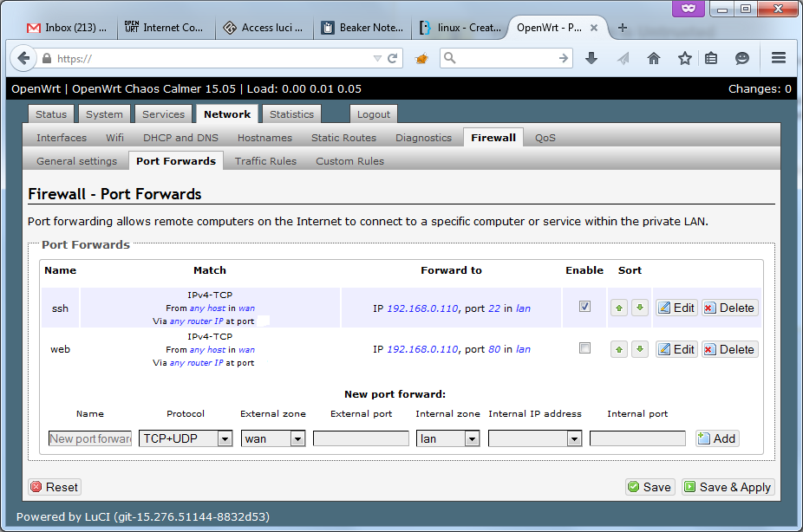Screen dimensions: 803x532
Task: Delete the web port forward rule
Action: tap(729, 349)
